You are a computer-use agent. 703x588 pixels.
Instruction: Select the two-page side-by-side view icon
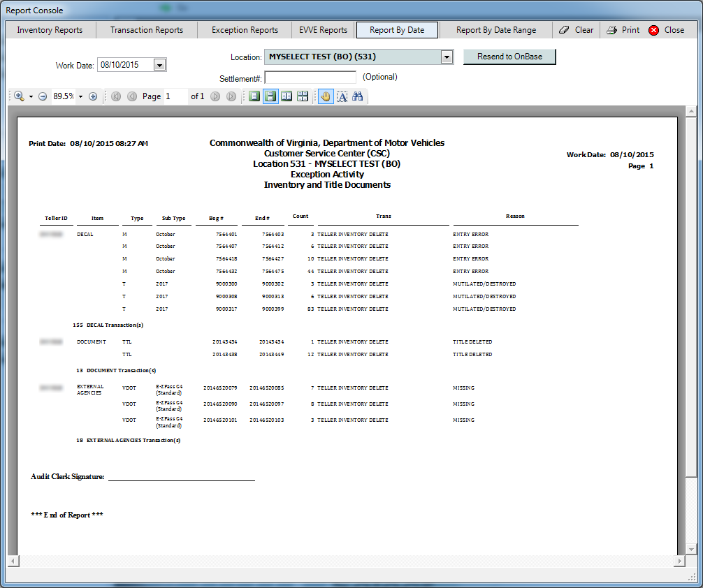coord(287,96)
